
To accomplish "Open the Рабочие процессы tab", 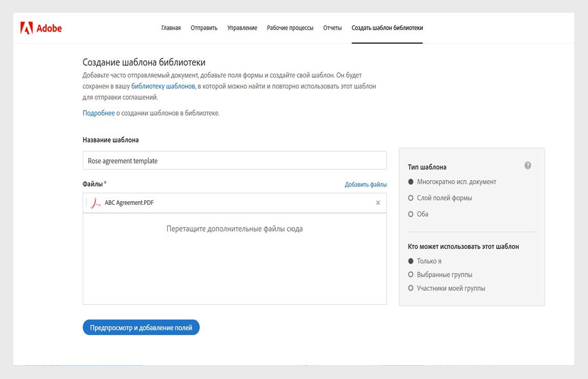I will click(290, 28).
